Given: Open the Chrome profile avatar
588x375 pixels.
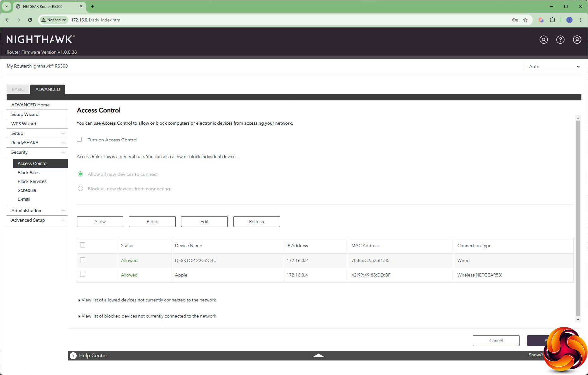Looking at the screenshot, I should (569, 20).
